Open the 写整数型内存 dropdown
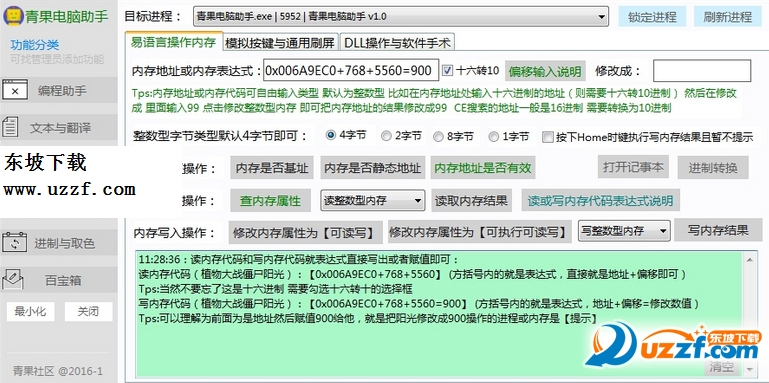This screenshot has width=769, height=383. 624,230
